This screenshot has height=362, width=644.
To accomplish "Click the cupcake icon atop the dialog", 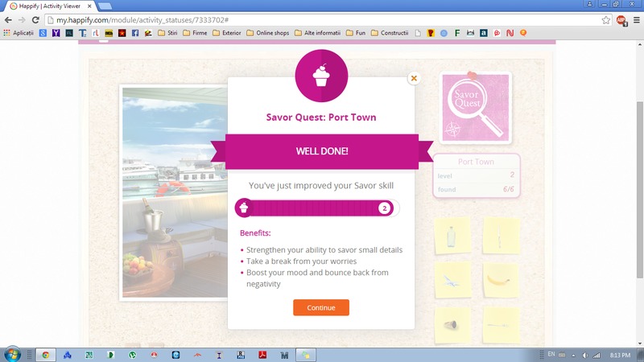I will pyautogui.click(x=321, y=76).
